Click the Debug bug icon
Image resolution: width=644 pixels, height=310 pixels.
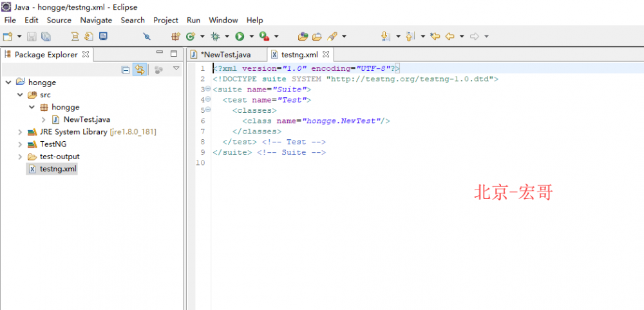click(x=215, y=37)
